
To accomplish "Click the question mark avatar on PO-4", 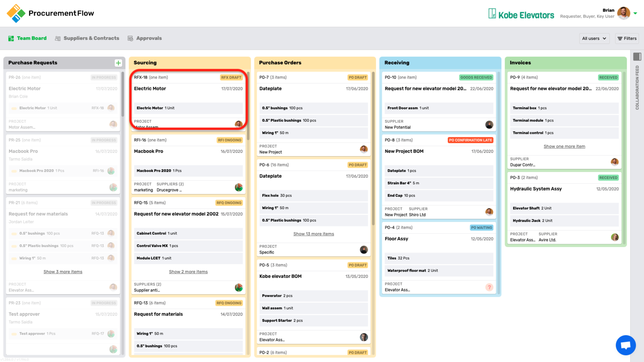I will coord(489,287).
